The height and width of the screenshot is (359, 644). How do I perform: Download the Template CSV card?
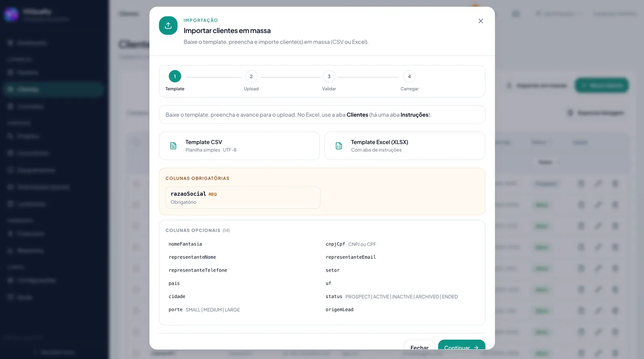coord(239,146)
